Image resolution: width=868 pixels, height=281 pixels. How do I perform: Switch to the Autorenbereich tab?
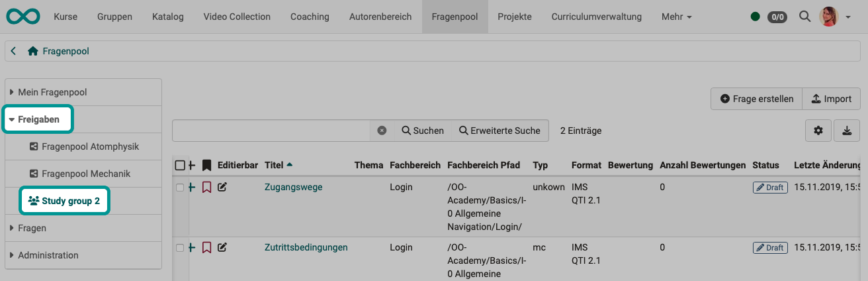380,17
